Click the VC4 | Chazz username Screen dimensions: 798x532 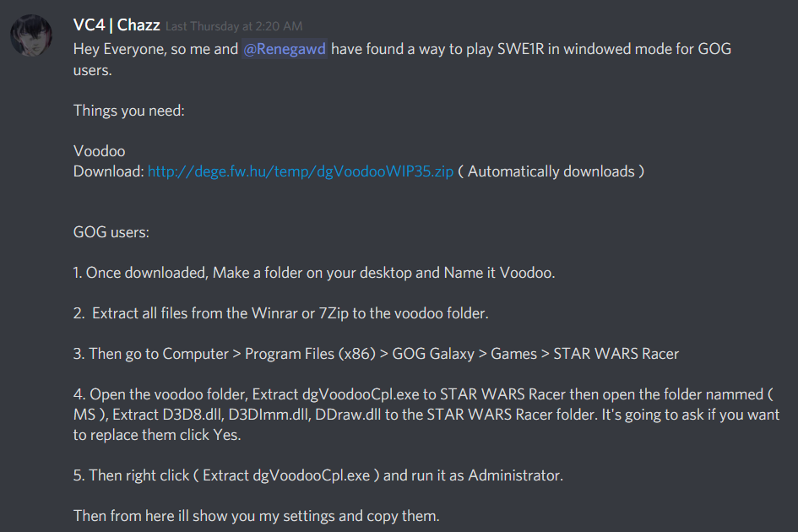click(x=117, y=25)
